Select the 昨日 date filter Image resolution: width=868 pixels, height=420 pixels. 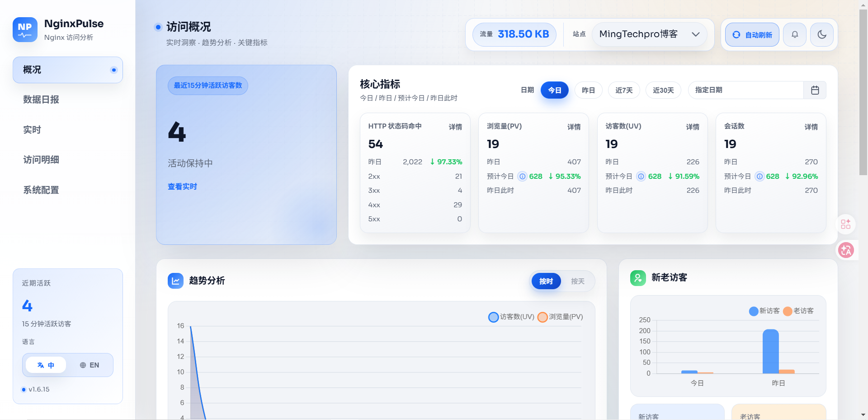tap(588, 90)
